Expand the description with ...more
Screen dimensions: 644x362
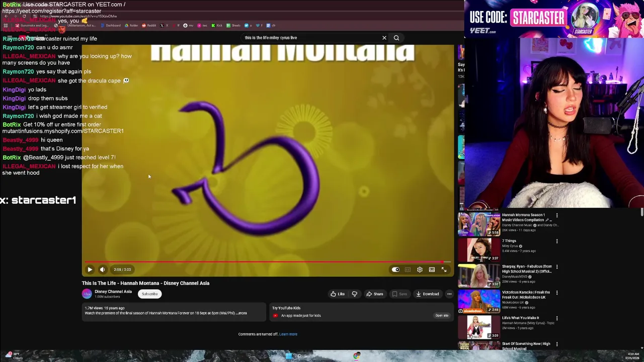coord(242,313)
